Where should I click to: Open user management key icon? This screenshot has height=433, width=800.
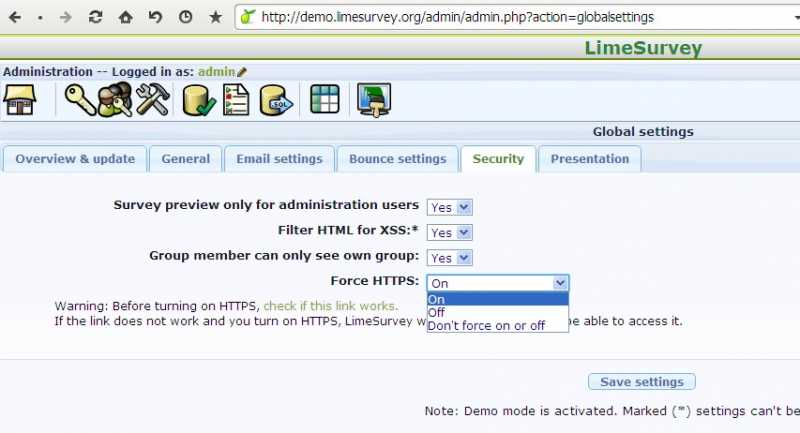tap(80, 100)
